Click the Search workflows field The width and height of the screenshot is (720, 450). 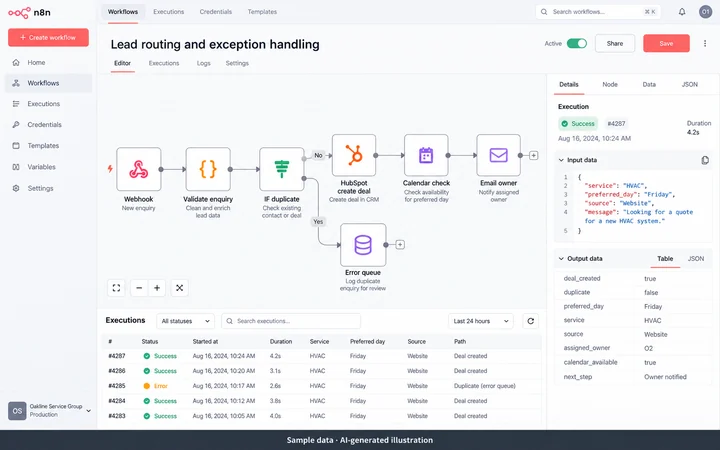pos(598,12)
